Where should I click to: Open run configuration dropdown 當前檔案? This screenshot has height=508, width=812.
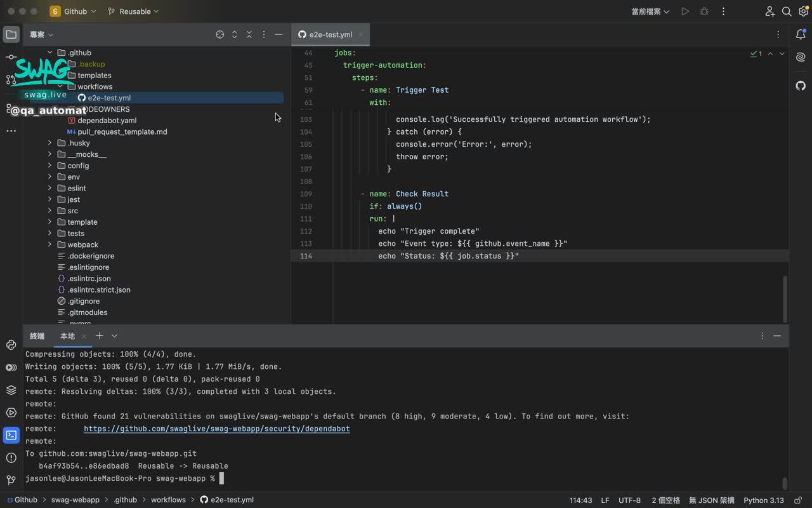coord(650,11)
